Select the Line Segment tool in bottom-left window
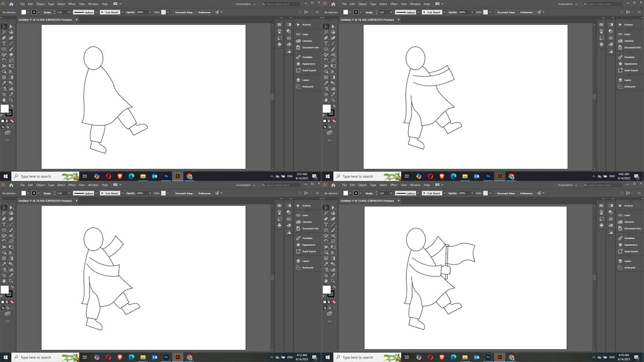 11,224
